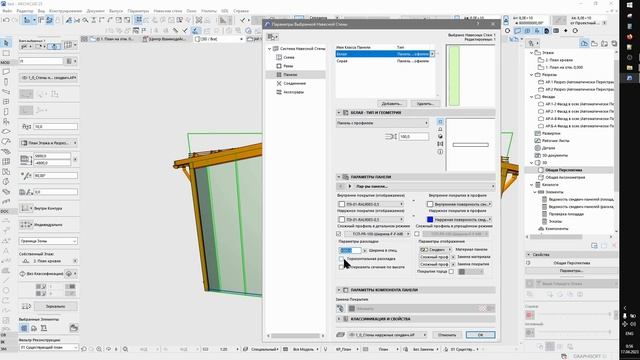Open the Соединения (Junctions) page

pyautogui.click(x=294, y=83)
